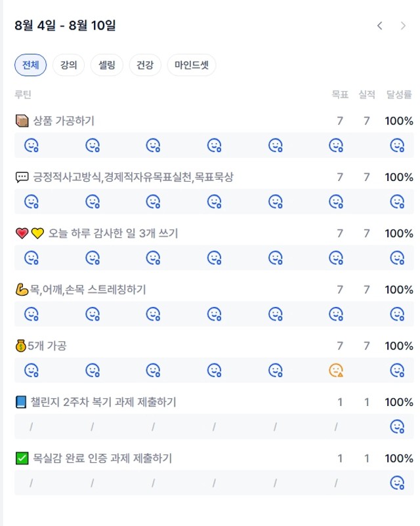This screenshot has width=420, height=526.
Task: Click first empty slash slot under 챌린지 2주차 복기
Action: [x=31, y=426]
